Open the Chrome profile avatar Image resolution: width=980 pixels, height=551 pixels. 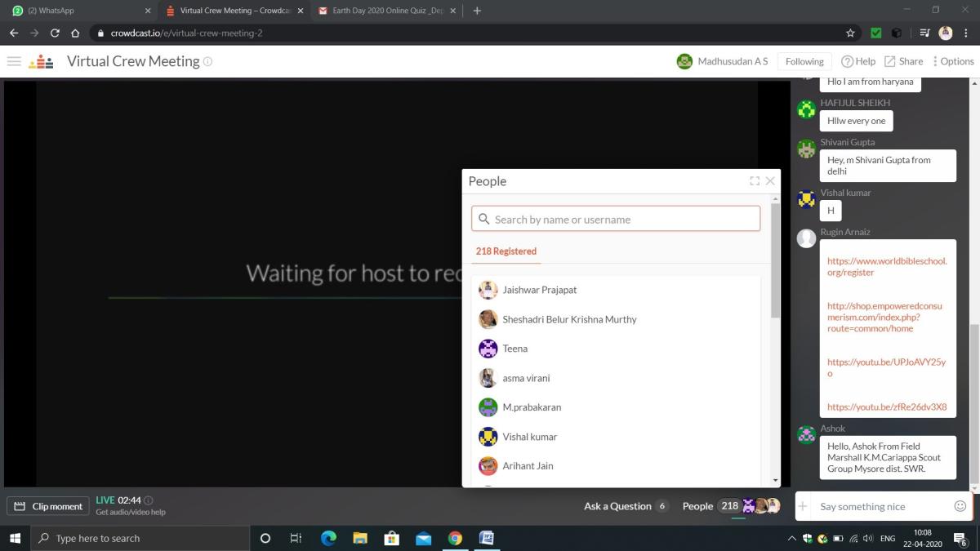946,33
